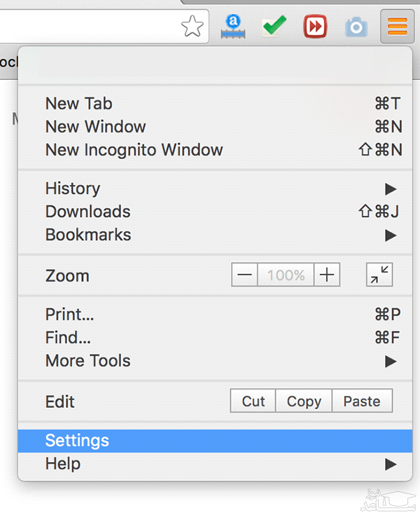The height and width of the screenshot is (515, 420).
Task: Decrease zoom with the minus button
Action: click(244, 275)
